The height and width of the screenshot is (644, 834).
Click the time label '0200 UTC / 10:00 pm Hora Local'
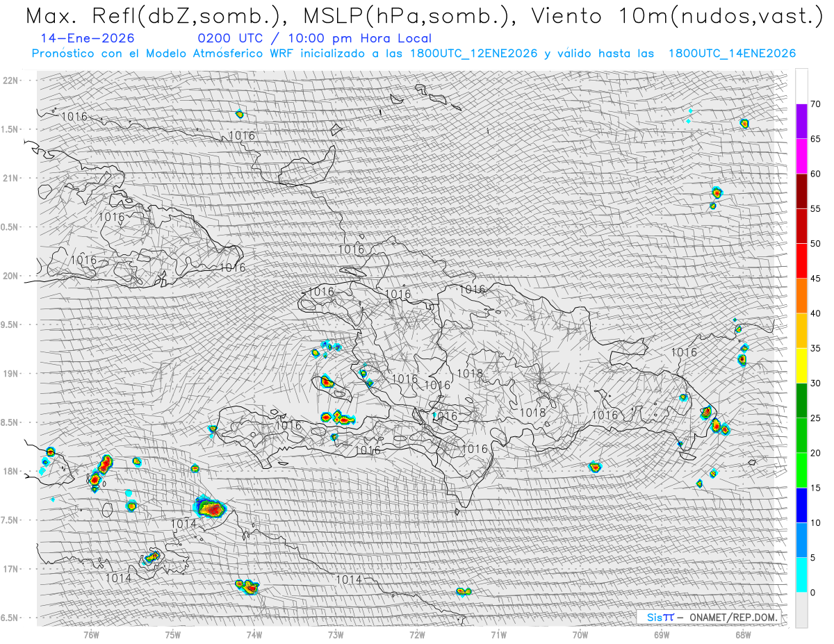pos(315,39)
